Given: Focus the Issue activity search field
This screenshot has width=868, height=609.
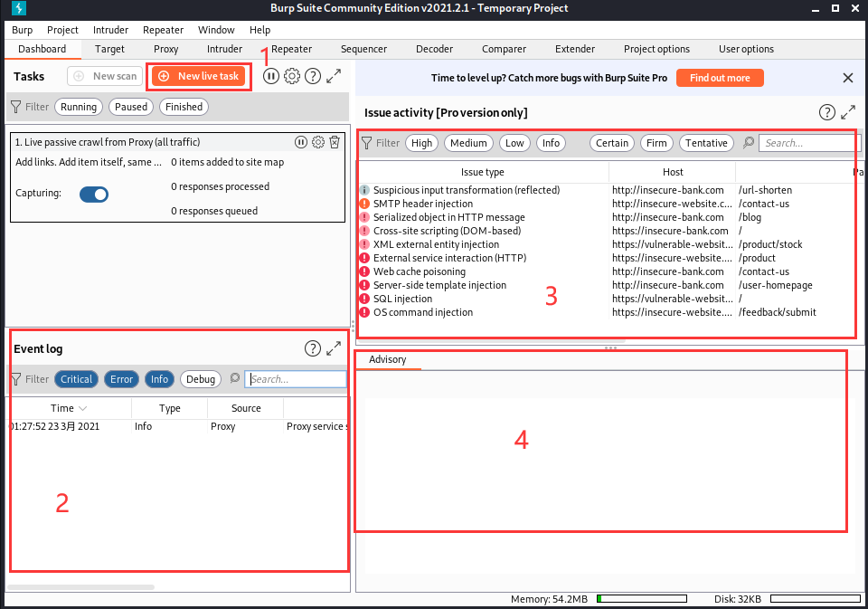Looking at the screenshot, I should pos(810,143).
